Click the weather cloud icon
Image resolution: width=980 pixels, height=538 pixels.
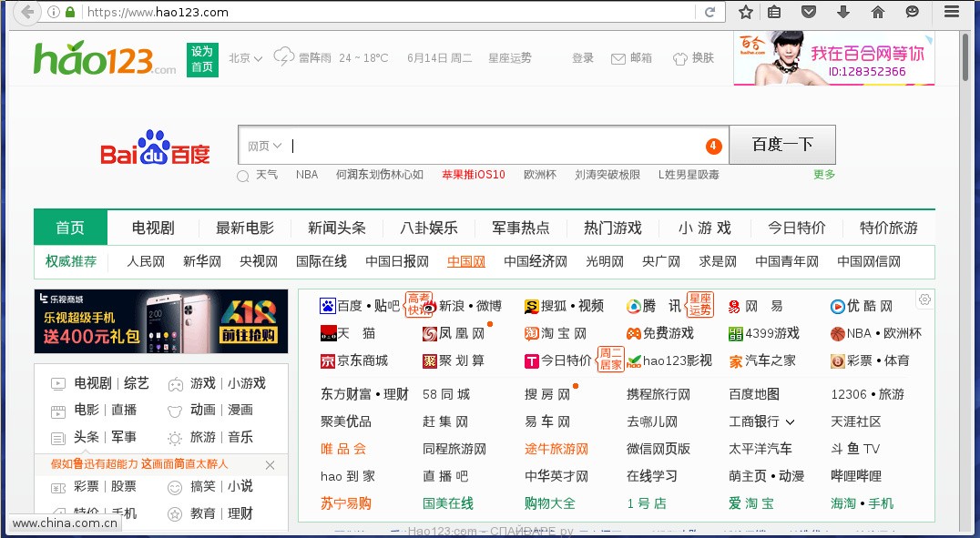click(284, 56)
